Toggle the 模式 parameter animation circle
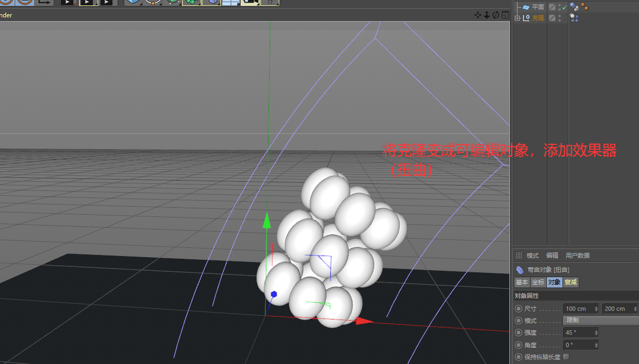This screenshot has width=639, height=364. (519, 321)
